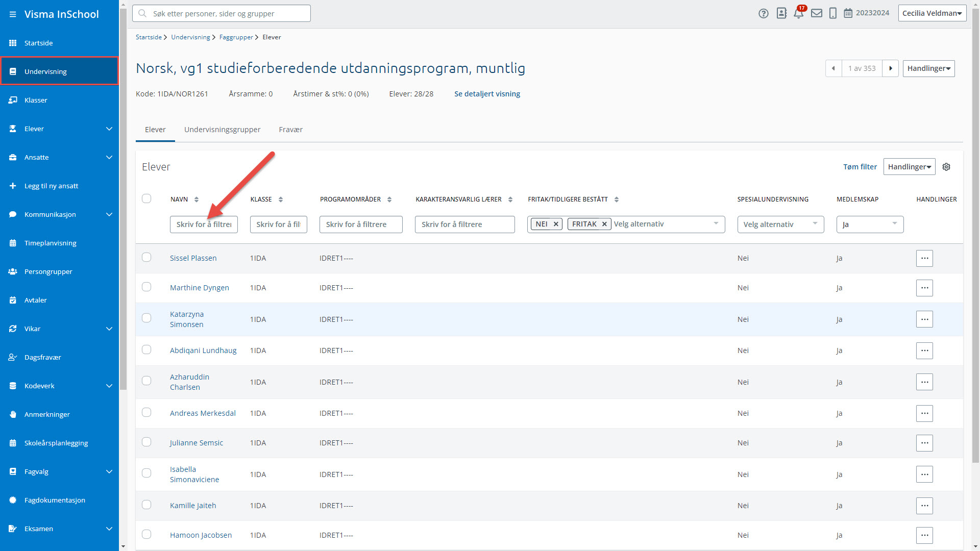Sort by Karakteransvarlig lærer arrows
The image size is (980, 551).
[x=510, y=199]
